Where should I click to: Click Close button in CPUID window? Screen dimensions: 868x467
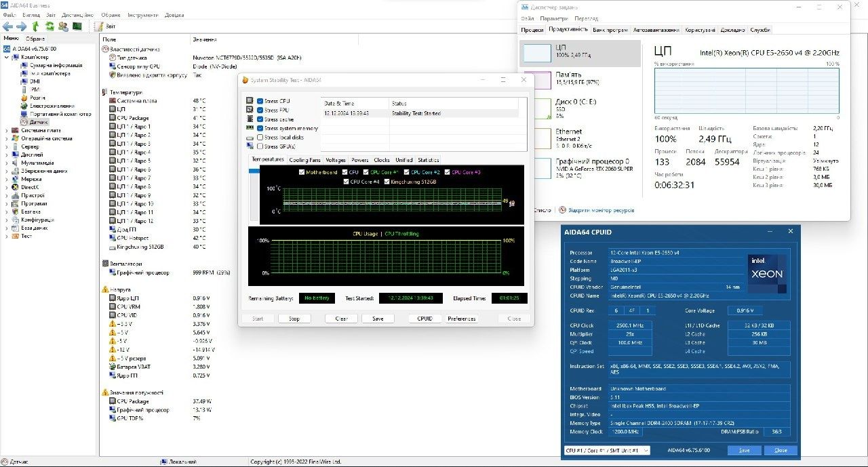click(781, 450)
